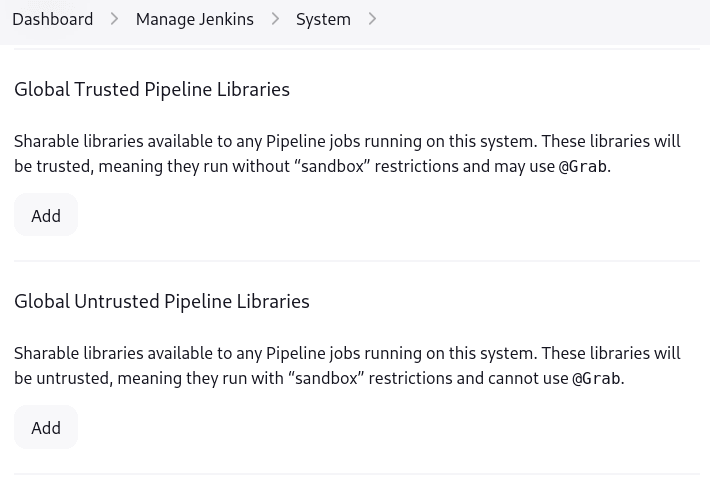Click the chevron after Dashboard breadcrumb
This screenshot has height=480, width=710.
click(114, 19)
